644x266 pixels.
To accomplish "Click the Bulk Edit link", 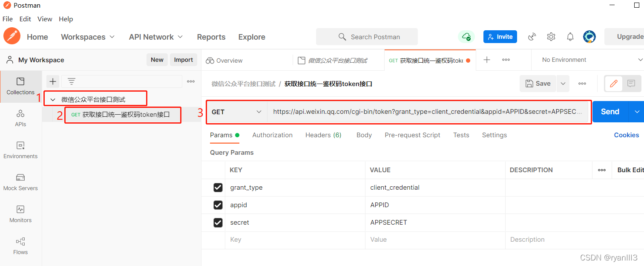I will coord(630,170).
